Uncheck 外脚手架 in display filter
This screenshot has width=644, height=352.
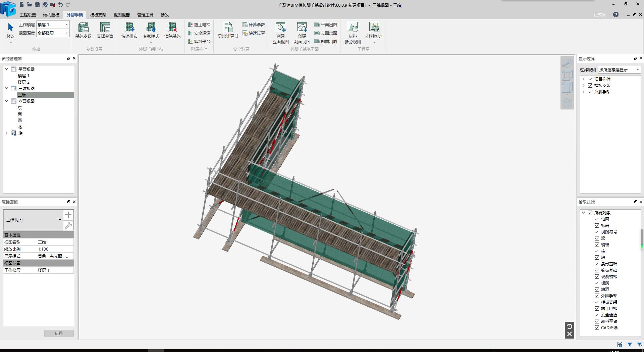pyautogui.click(x=590, y=92)
